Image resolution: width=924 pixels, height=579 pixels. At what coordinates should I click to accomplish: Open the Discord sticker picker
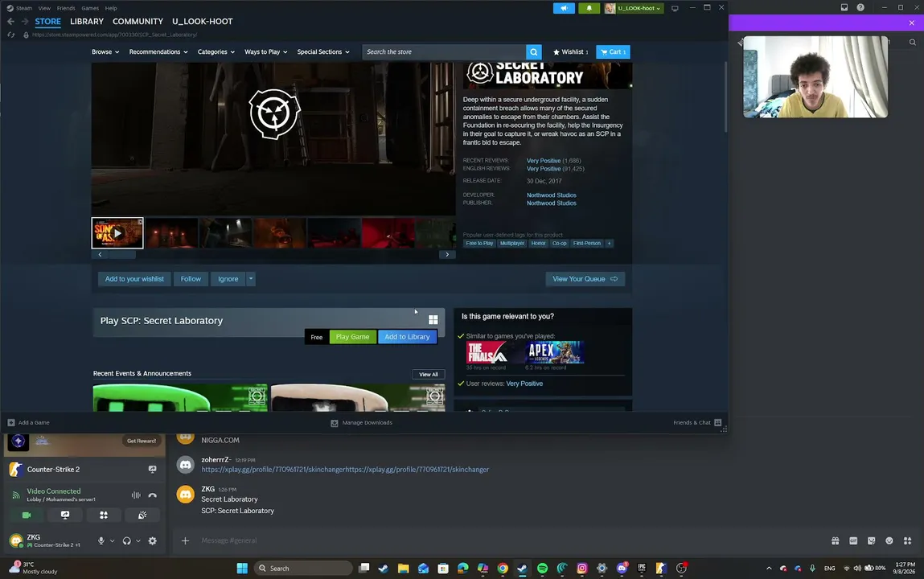pos(872,540)
